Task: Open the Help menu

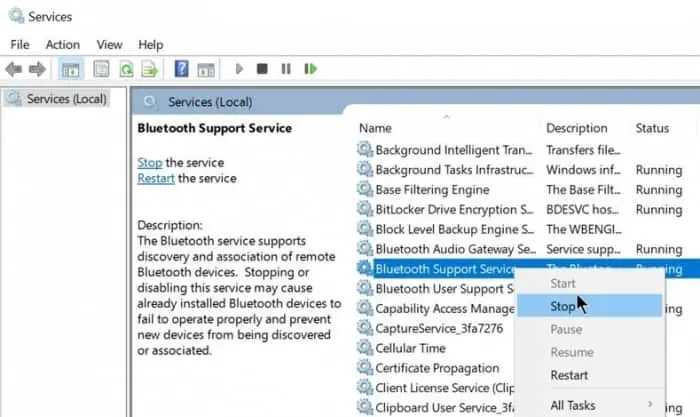Action: [x=150, y=45]
